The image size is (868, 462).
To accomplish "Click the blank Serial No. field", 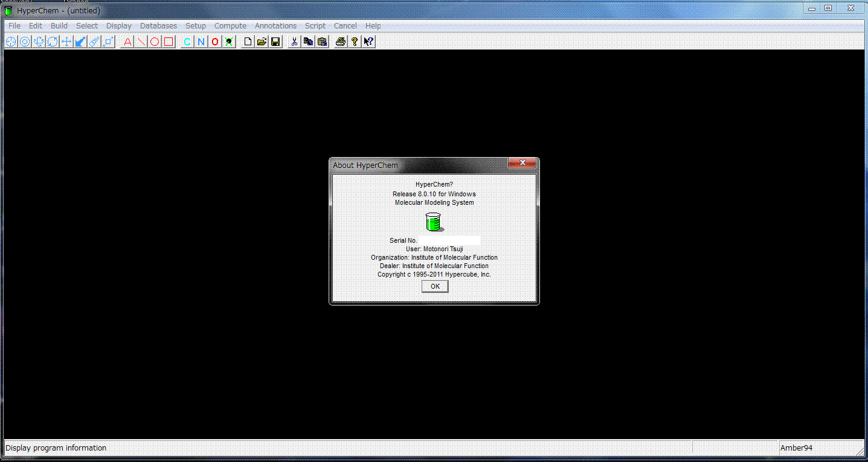I will pos(449,240).
